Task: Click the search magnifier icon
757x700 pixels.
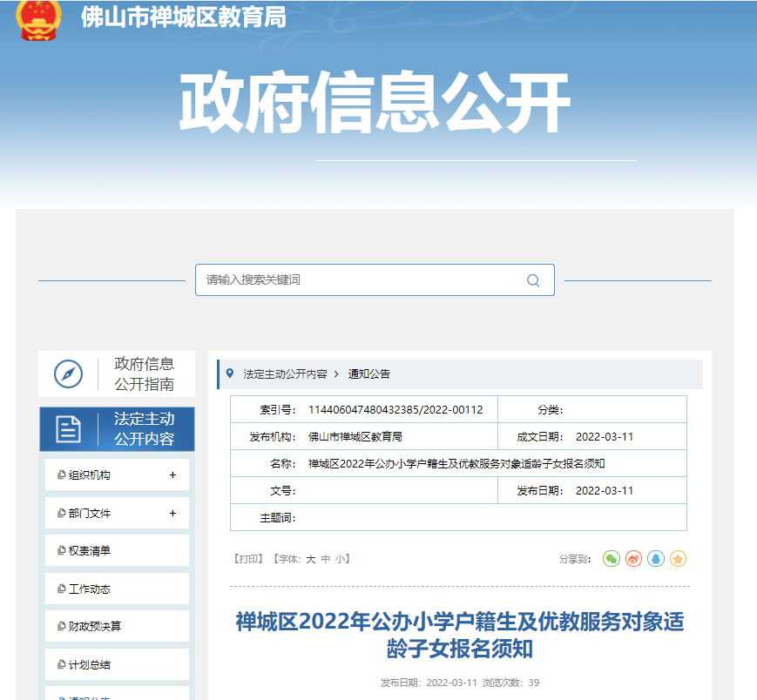Action: [533, 280]
